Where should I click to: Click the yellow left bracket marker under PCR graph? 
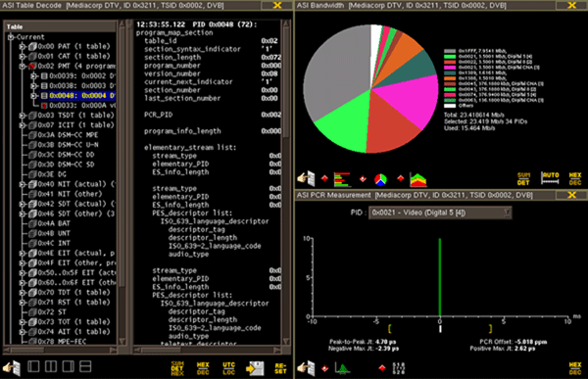point(390,329)
